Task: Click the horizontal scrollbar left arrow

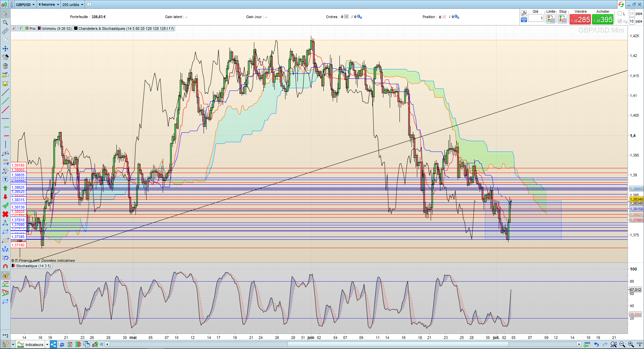Action: [x=107, y=344]
